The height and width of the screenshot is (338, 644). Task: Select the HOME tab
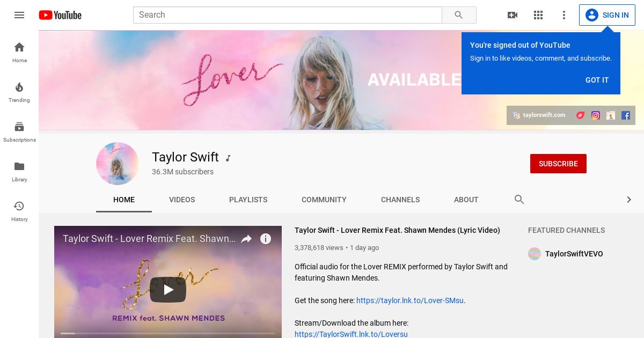pyautogui.click(x=124, y=200)
